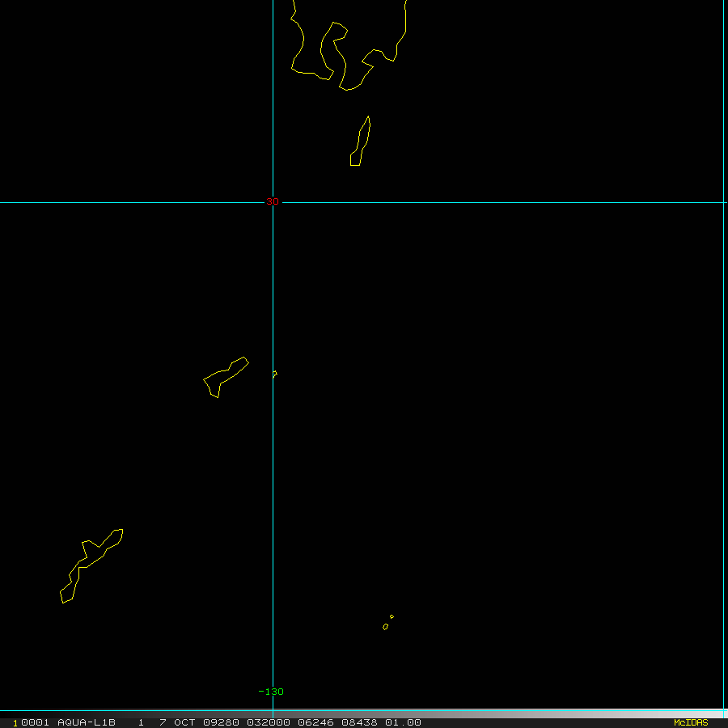The image size is (728, 728).
Task: Click the grayscale enhancement bar above status line
Action: click(x=364, y=713)
